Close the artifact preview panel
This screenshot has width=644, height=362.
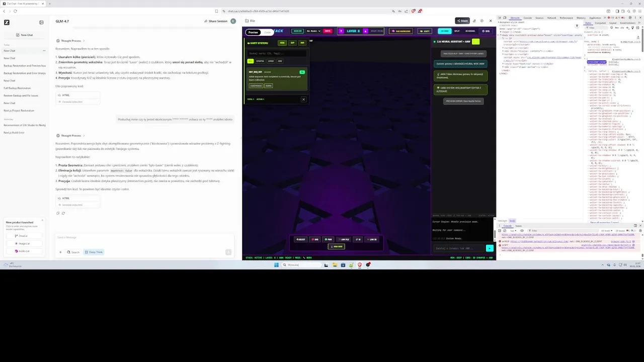[x=491, y=21]
